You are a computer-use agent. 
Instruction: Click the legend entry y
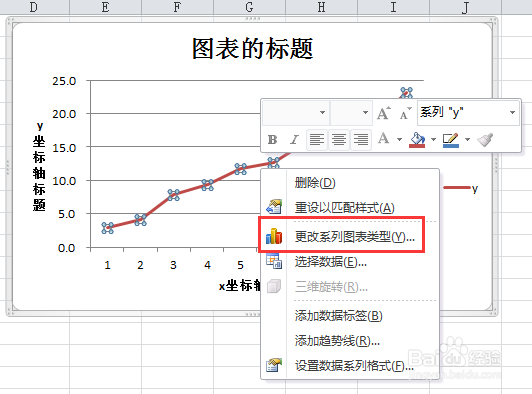pos(461,188)
